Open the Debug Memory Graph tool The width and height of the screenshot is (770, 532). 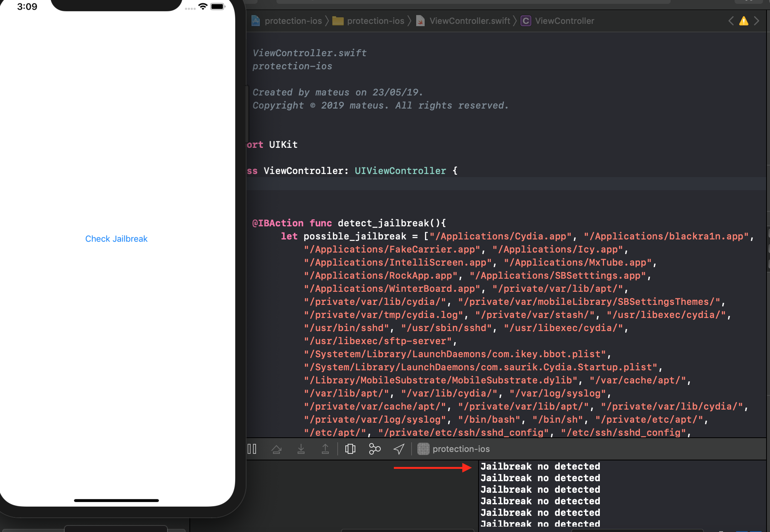click(x=375, y=449)
